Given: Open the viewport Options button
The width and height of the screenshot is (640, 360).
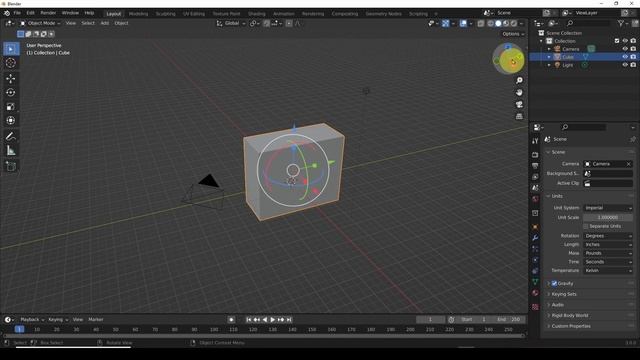Looking at the screenshot, I should pyautogui.click(x=513, y=34).
